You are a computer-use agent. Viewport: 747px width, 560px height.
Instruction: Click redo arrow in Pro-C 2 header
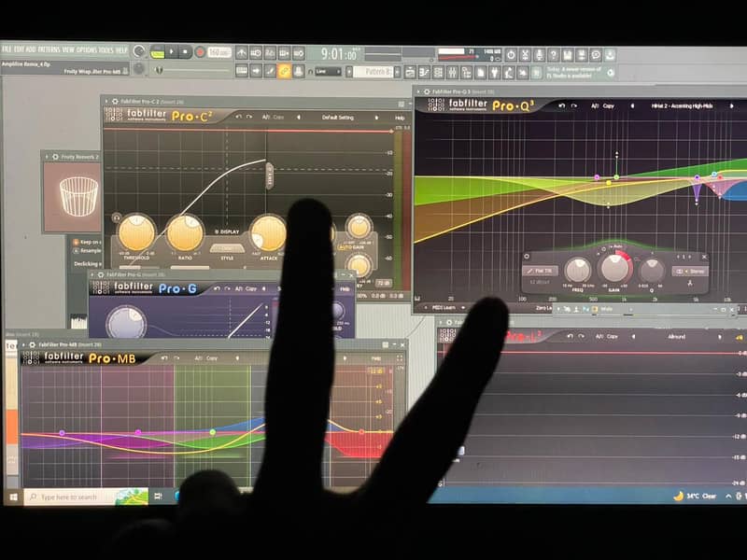tap(248, 117)
